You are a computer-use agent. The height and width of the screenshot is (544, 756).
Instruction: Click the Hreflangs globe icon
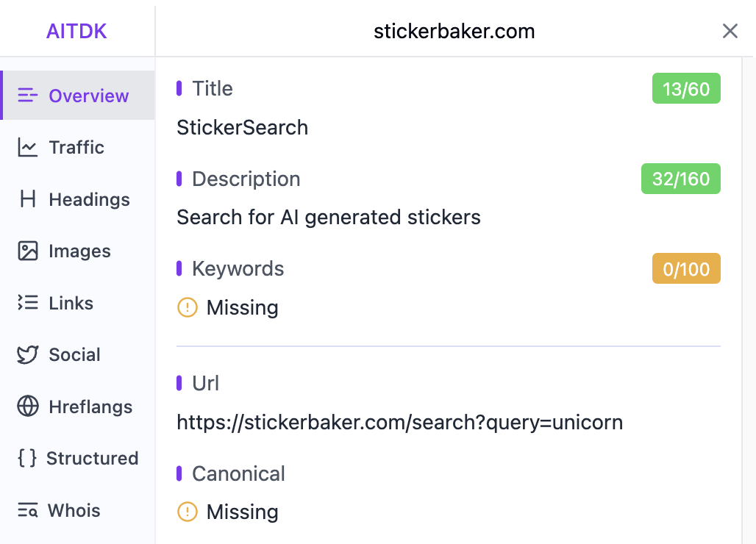[x=28, y=407]
